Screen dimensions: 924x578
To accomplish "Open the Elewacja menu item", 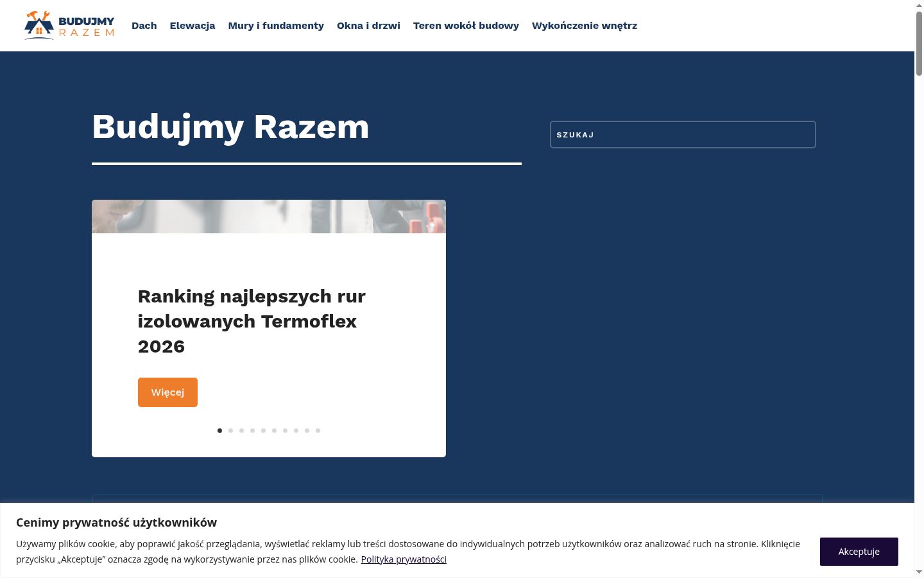I will pos(193,26).
